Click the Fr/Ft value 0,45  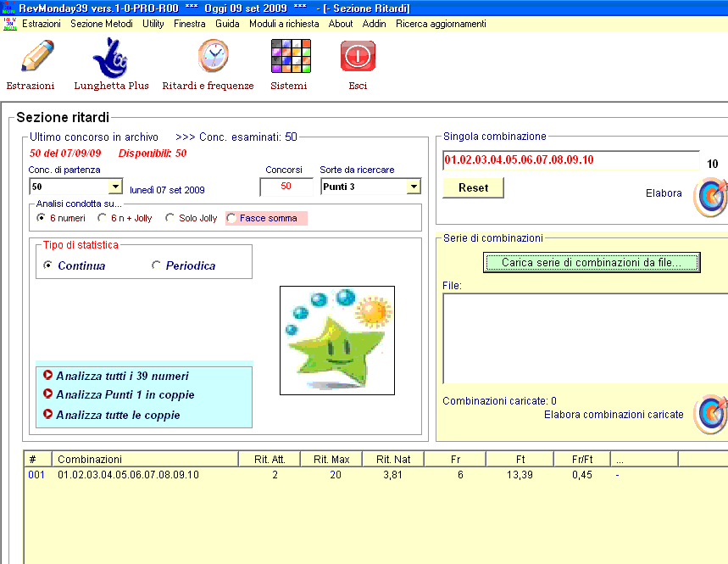(x=581, y=475)
